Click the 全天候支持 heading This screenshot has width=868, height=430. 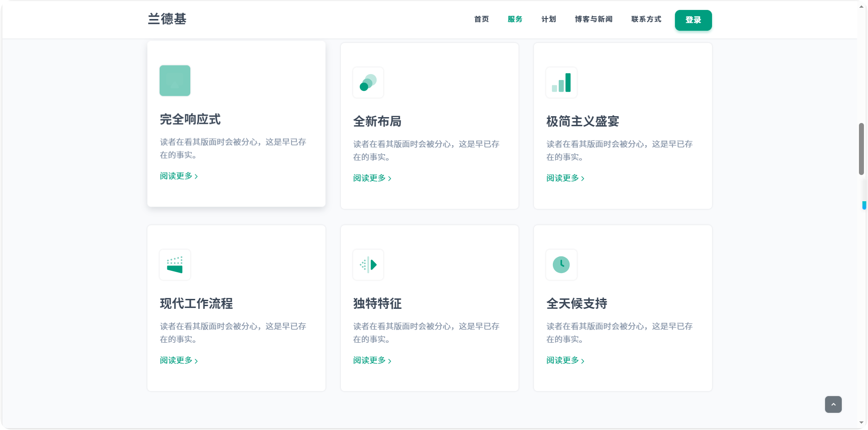(x=577, y=303)
